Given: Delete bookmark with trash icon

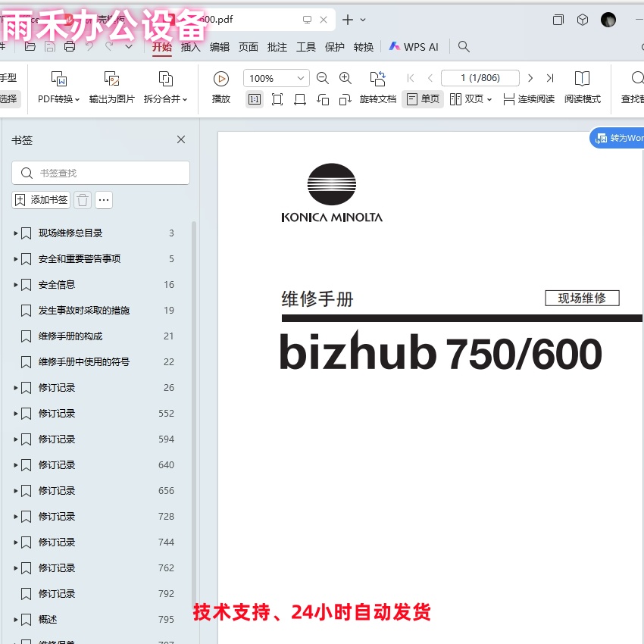Looking at the screenshot, I should 83,200.
